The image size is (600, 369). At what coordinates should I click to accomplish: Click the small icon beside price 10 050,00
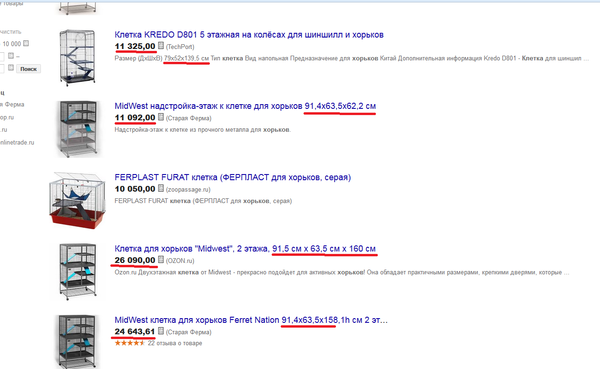tap(161, 188)
